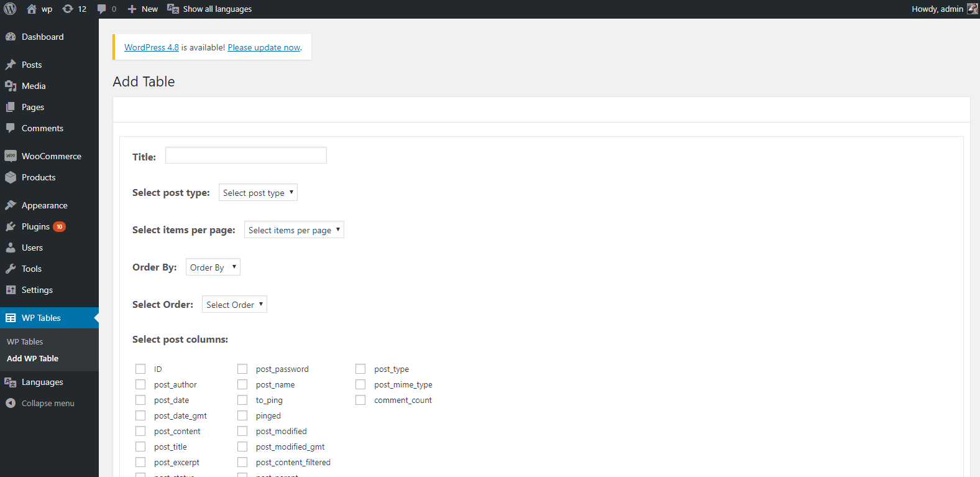Check the comment_count checkbox
This screenshot has width=980, height=477.
tap(360, 400)
